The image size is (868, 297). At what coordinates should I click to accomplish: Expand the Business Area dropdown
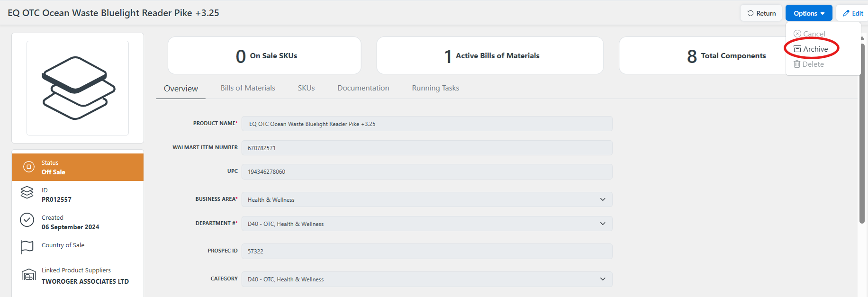[427, 199]
